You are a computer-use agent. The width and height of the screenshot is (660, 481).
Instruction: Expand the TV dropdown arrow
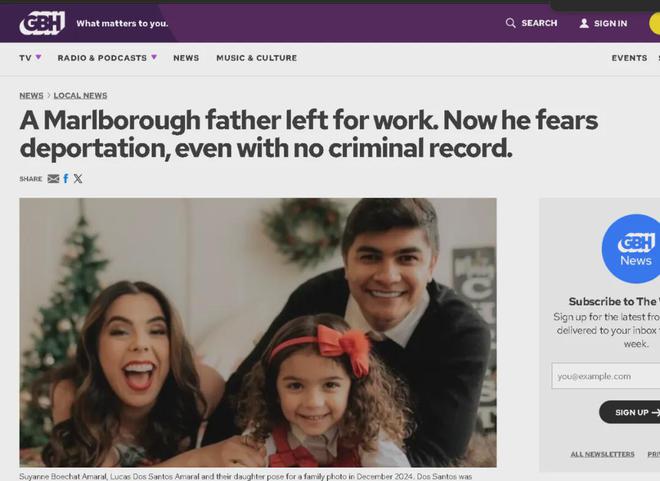pyautogui.click(x=38, y=57)
